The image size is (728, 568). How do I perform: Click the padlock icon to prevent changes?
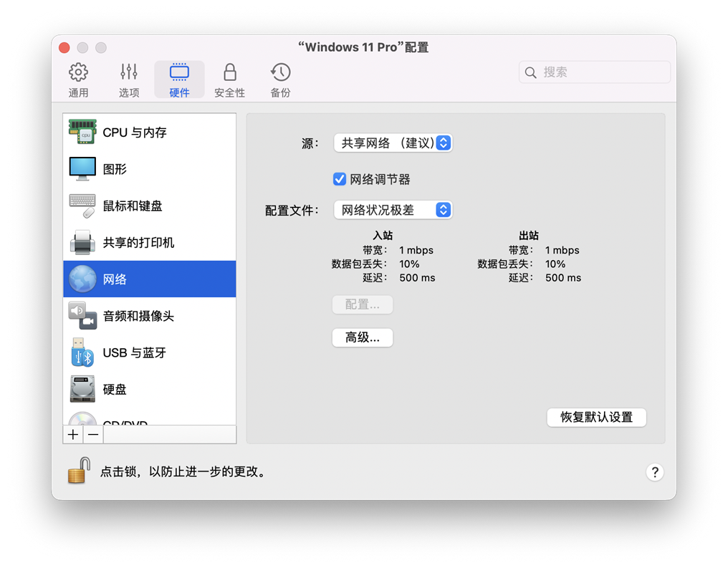tap(79, 471)
